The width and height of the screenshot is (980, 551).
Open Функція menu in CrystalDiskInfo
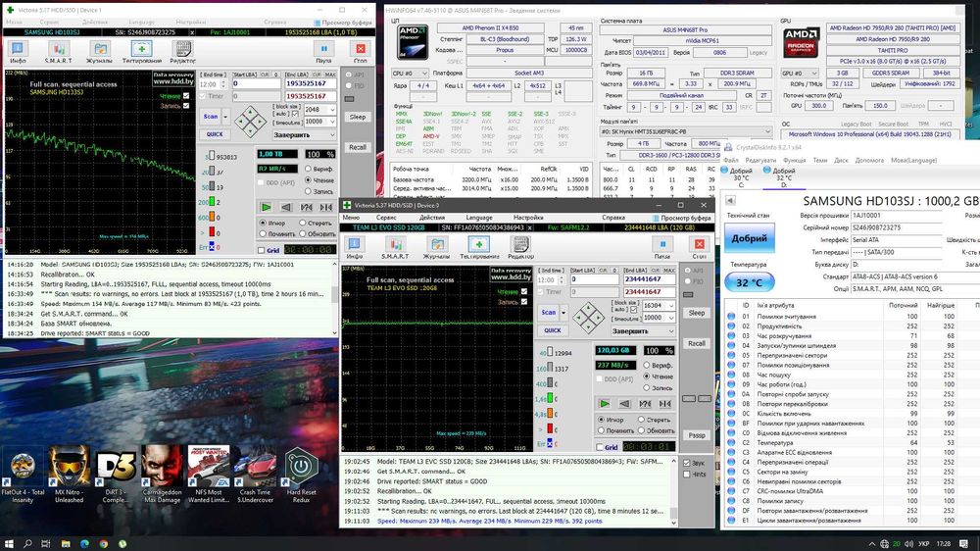795,160
